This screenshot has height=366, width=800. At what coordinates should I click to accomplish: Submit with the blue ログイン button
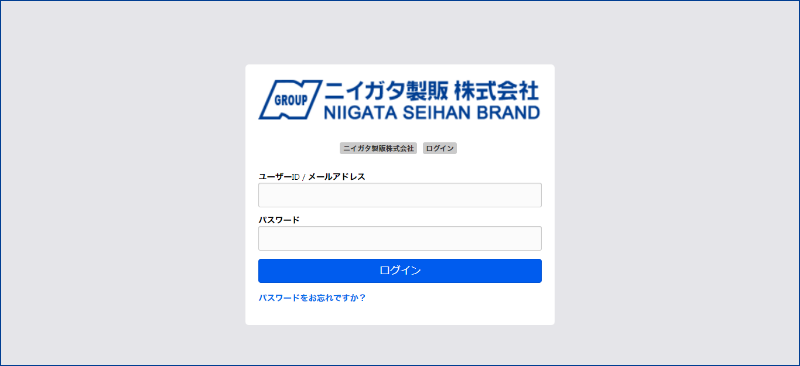(x=400, y=271)
